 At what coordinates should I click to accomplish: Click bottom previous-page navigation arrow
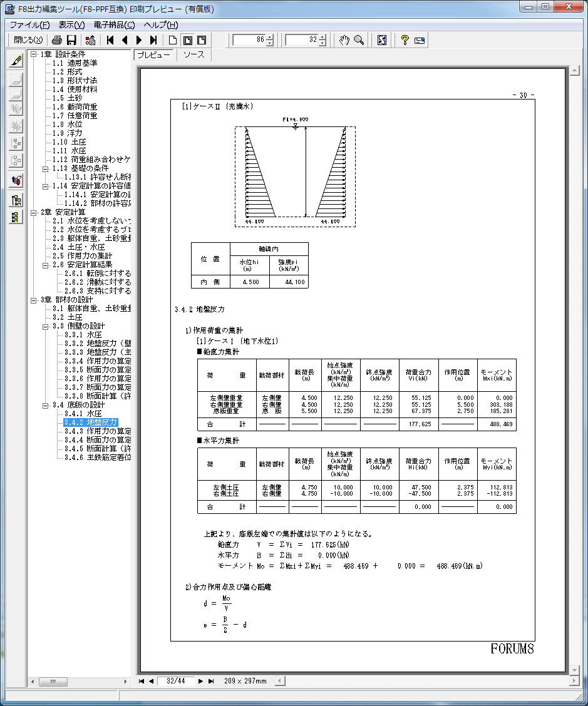[x=151, y=681]
